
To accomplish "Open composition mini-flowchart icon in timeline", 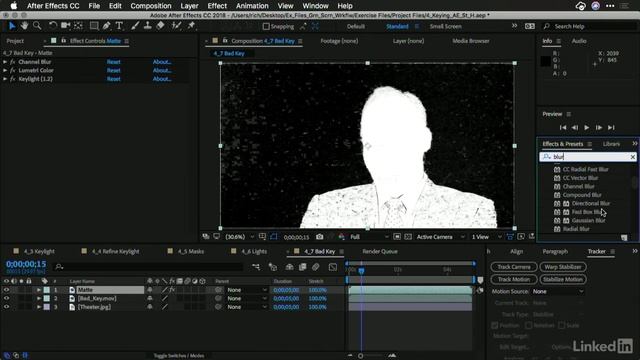I will point(256,267).
